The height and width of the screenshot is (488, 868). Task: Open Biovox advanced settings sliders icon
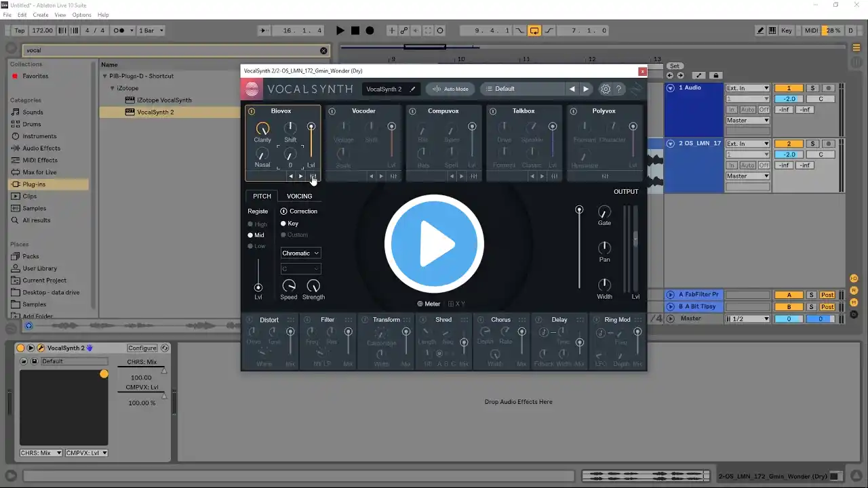pos(313,176)
